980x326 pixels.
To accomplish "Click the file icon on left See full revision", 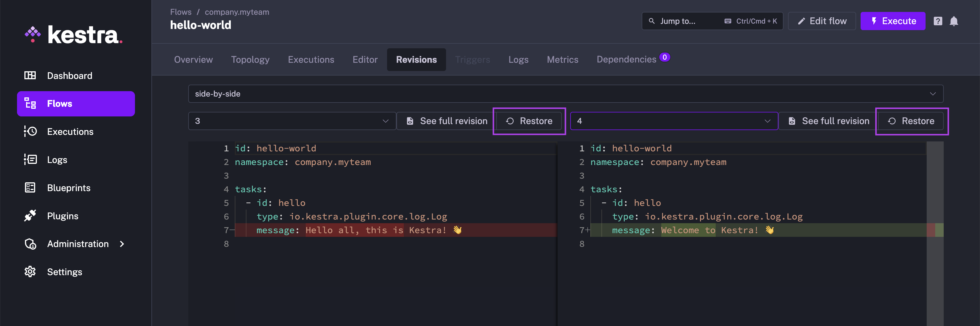I will (410, 121).
